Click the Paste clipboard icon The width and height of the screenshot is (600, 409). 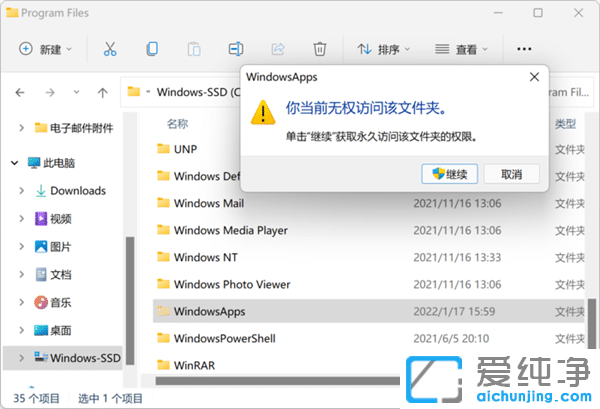194,49
